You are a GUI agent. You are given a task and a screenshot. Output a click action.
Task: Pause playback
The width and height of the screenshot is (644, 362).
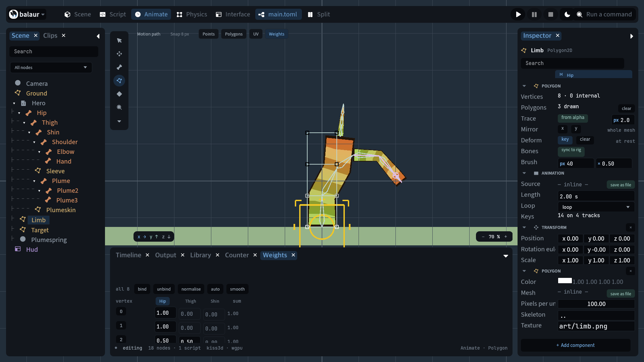(x=534, y=14)
